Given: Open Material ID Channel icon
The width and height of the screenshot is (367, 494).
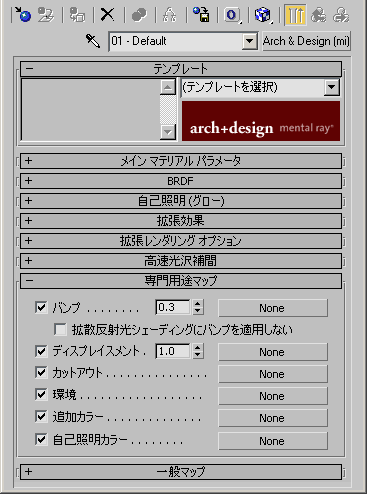Looking at the screenshot, I should point(232,15).
